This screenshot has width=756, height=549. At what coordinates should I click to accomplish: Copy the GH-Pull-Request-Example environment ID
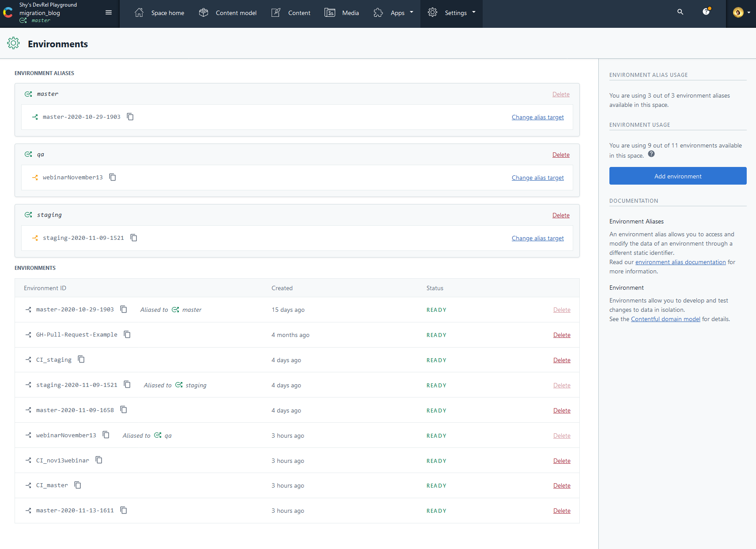(127, 334)
